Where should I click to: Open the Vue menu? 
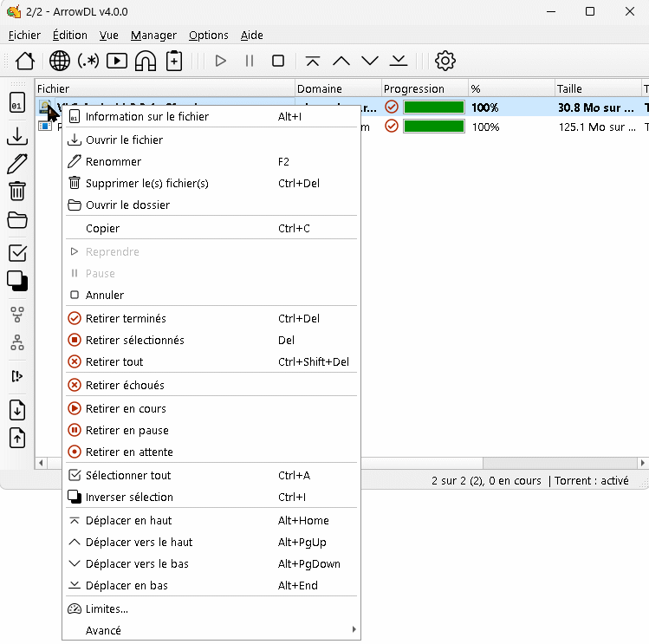(x=109, y=36)
